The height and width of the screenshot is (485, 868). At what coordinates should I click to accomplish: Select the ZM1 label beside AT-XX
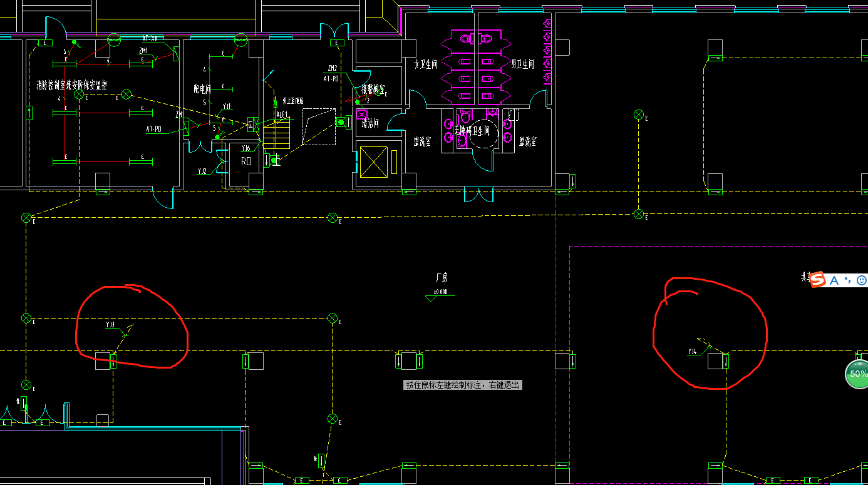[x=144, y=50]
